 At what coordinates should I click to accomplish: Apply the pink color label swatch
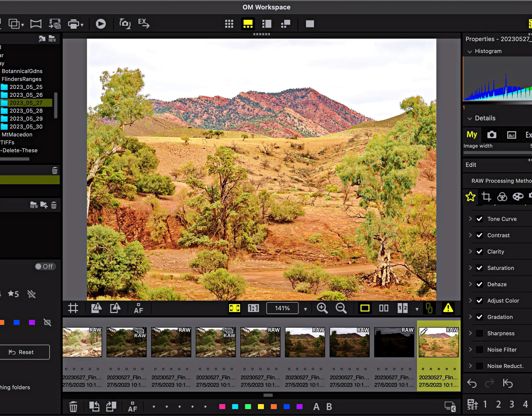pyautogui.click(x=222, y=407)
